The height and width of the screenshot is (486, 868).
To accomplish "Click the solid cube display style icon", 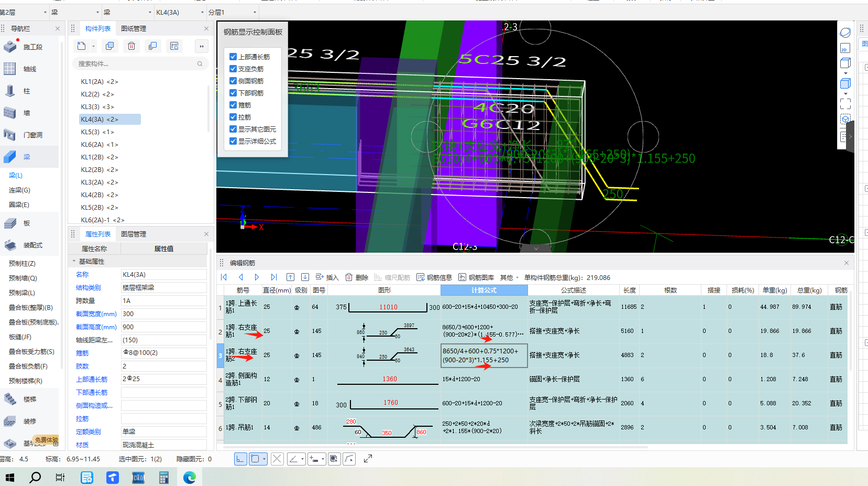I will click(845, 83).
